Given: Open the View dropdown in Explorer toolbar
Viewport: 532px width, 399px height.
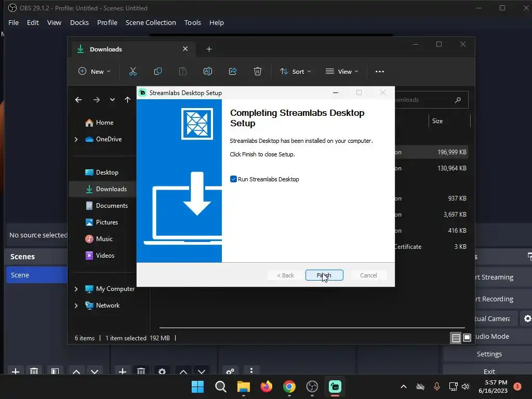Looking at the screenshot, I should pyautogui.click(x=342, y=71).
